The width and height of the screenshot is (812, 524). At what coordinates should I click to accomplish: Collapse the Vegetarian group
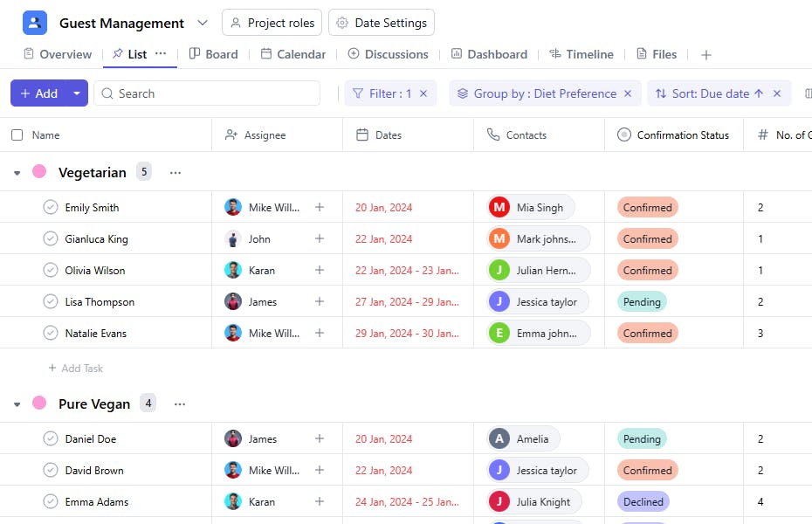(17, 173)
